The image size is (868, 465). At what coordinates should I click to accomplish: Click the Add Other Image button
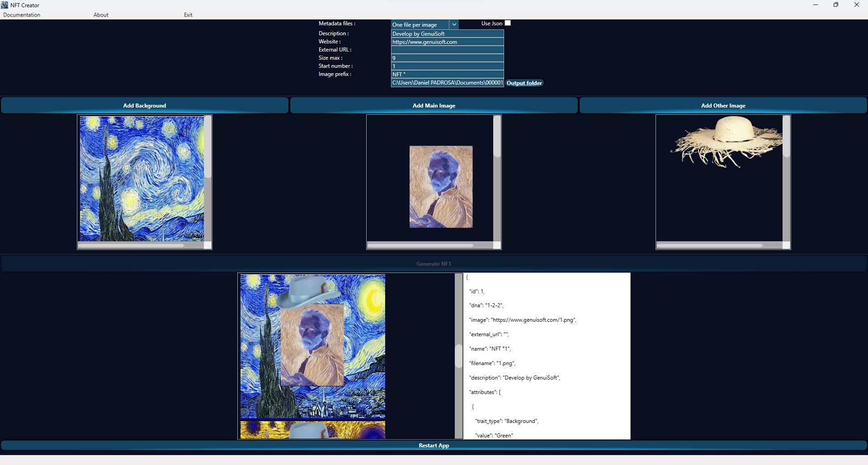pos(723,105)
